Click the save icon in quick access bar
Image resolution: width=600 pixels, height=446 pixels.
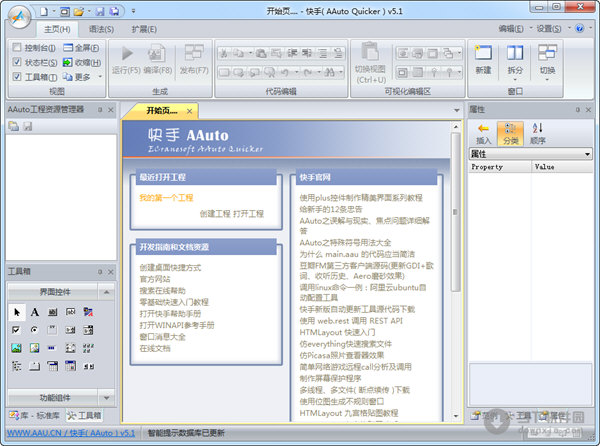pyautogui.click(x=99, y=12)
